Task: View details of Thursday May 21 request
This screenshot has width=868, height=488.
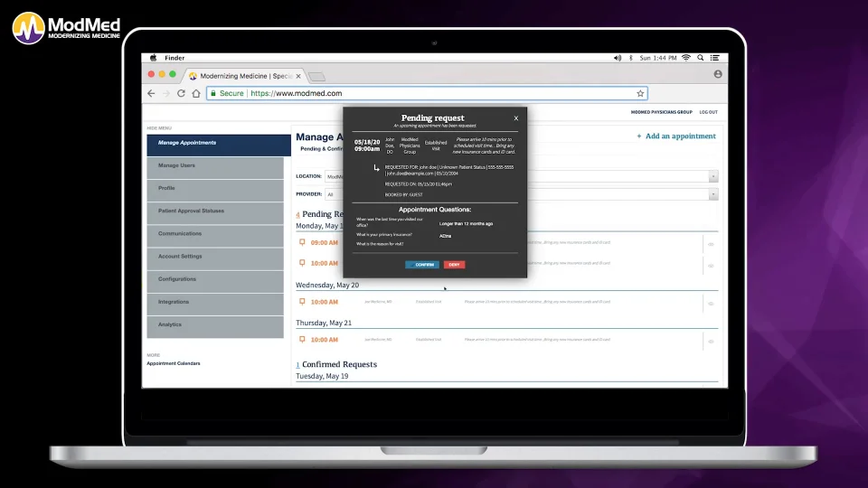Action: pos(711,342)
